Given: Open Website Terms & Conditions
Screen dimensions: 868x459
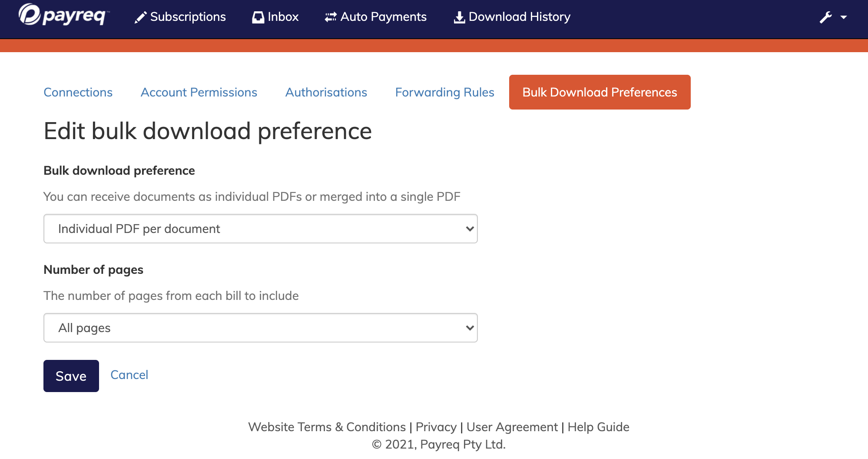Looking at the screenshot, I should pos(326,427).
